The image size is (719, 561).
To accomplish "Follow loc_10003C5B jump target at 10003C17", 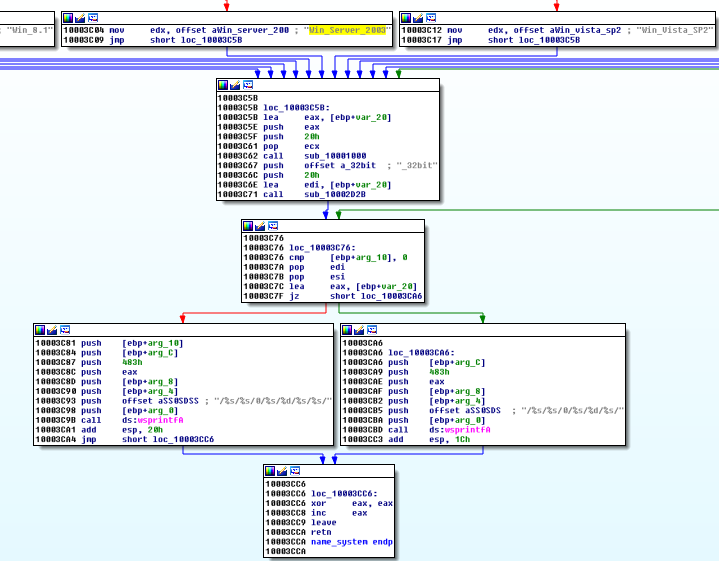I will click(549, 40).
